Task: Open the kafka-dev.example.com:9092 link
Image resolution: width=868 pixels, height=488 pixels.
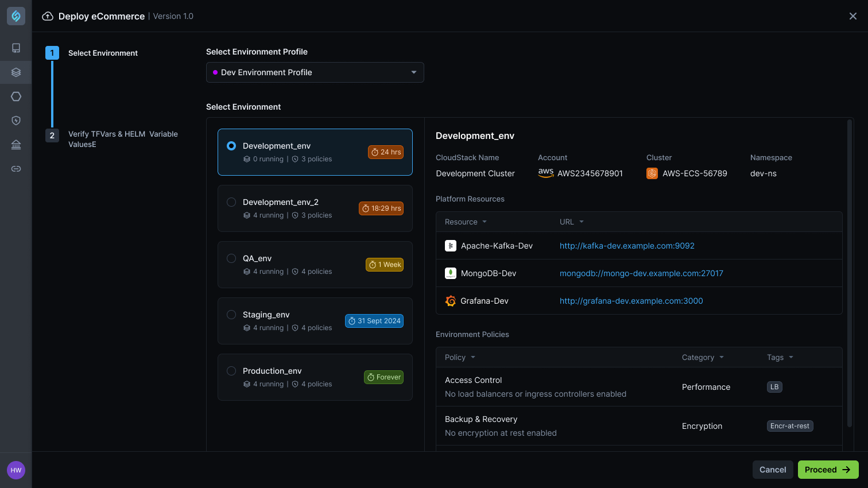Action: (x=627, y=246)
